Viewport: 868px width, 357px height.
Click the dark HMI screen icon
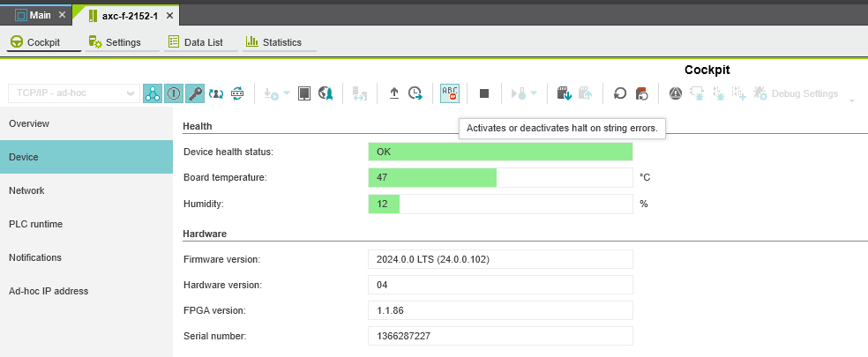pos(304,93)
